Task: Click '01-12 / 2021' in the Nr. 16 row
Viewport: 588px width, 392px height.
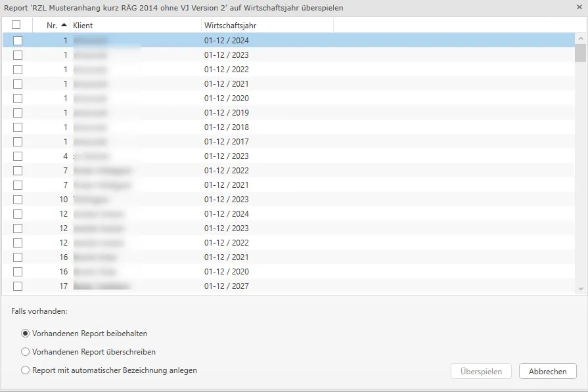Action: tap(227, 257)
